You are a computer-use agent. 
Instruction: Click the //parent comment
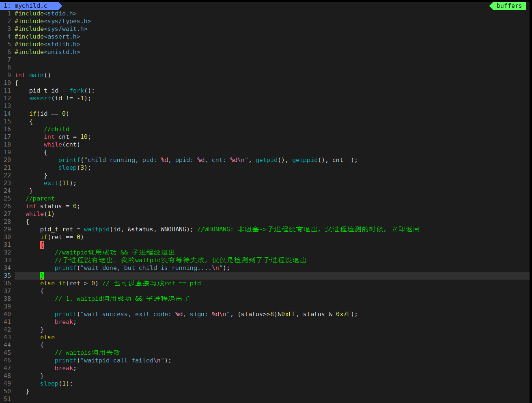[40, 198]
